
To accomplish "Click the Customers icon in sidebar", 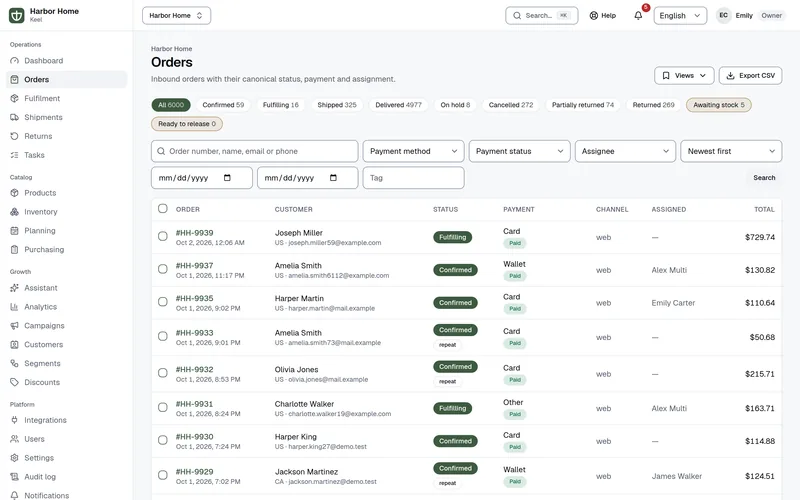I will tap(14, 344).
